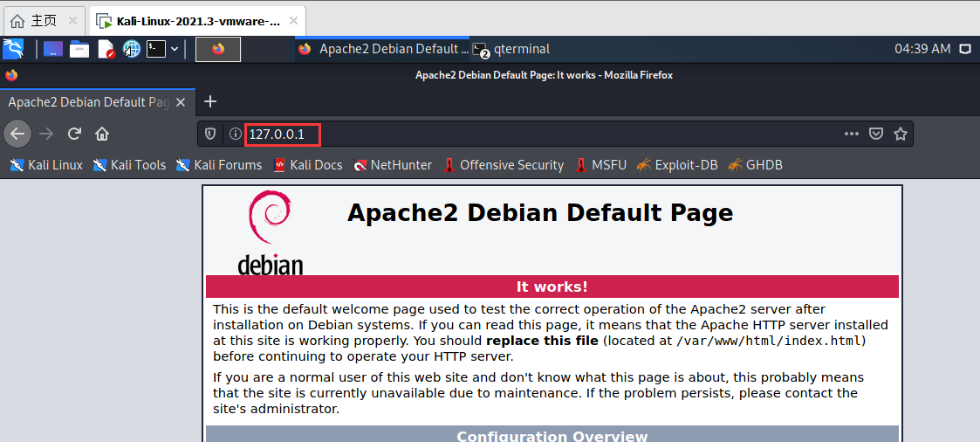Viewport: 980px width, 442px height.
Task: Expand the terminal launcher dropdown arrow
Action: [175, 49]
